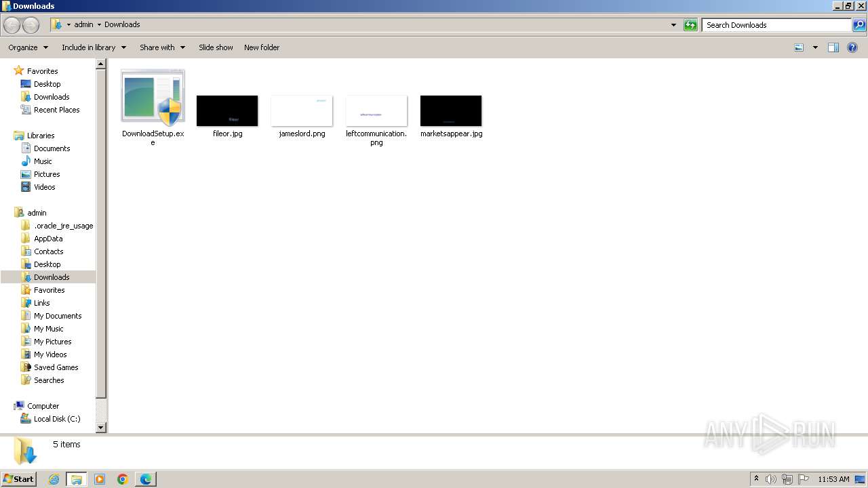Viewport: 868px width, 488px height.
Task: Open Recent Places in Favorites
Action: coord(56,110)
